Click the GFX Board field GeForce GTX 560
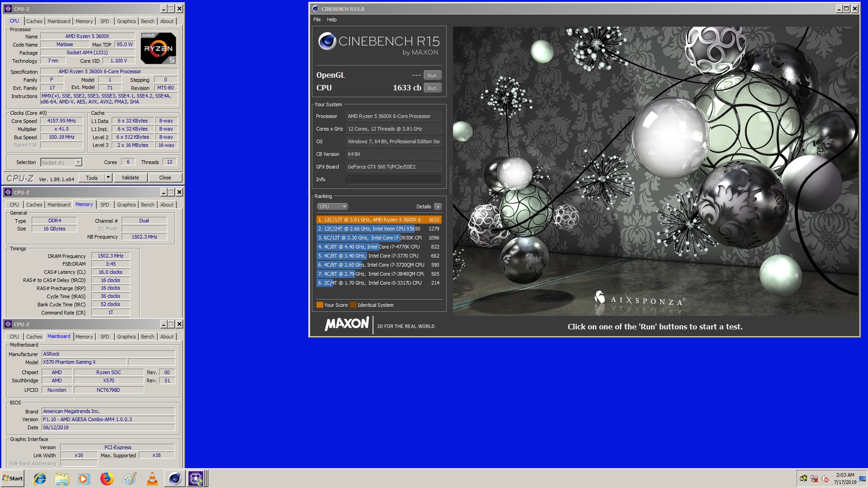Viewport: 868px width, 488px height. (x=394, y=167)
